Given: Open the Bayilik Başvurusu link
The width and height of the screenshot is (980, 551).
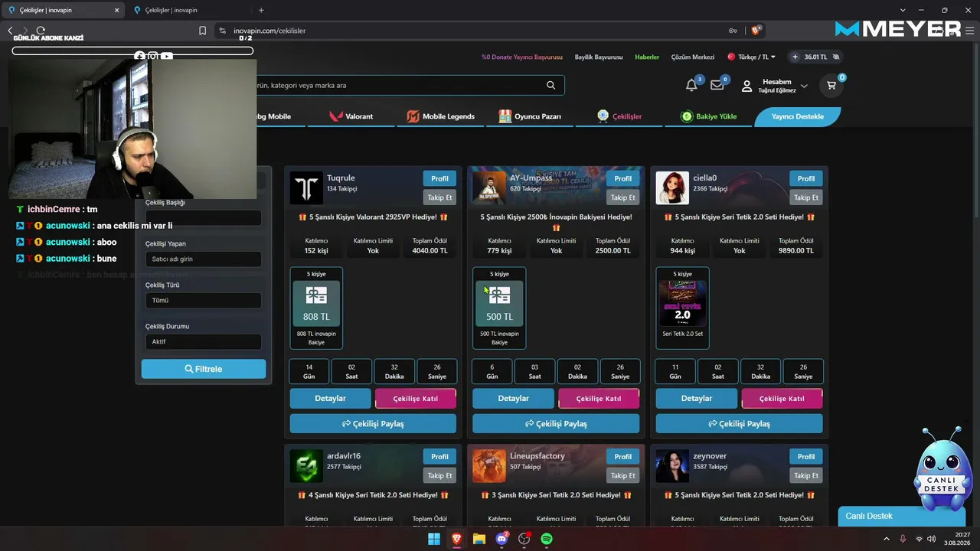Looking at the screenshot, I should pos(599,57).
